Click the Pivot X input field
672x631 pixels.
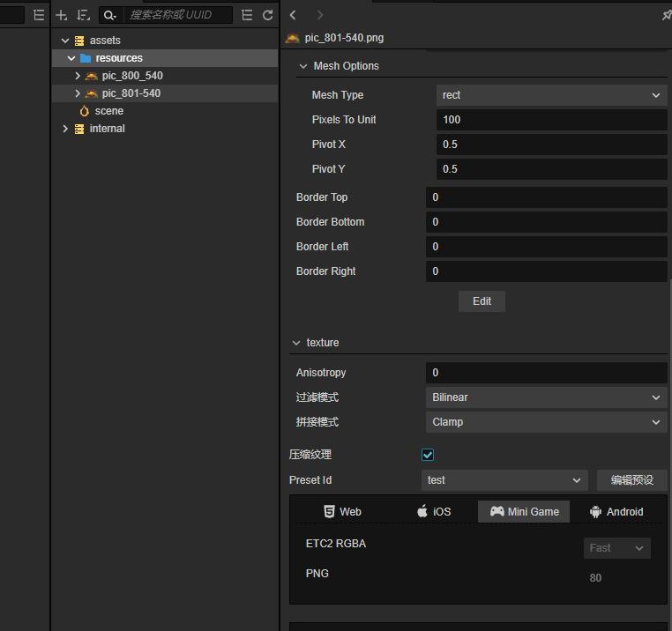click(x=551, y=145)
